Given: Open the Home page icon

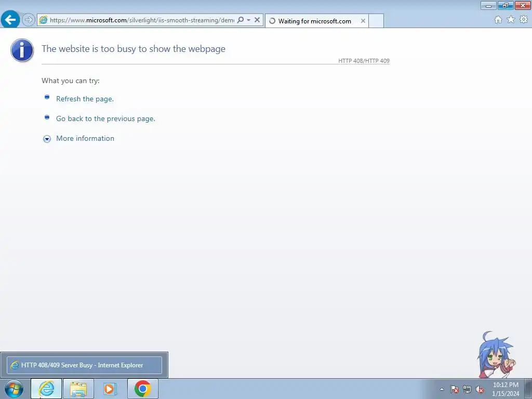Looking at the screenshot, I should click(498, 20).
